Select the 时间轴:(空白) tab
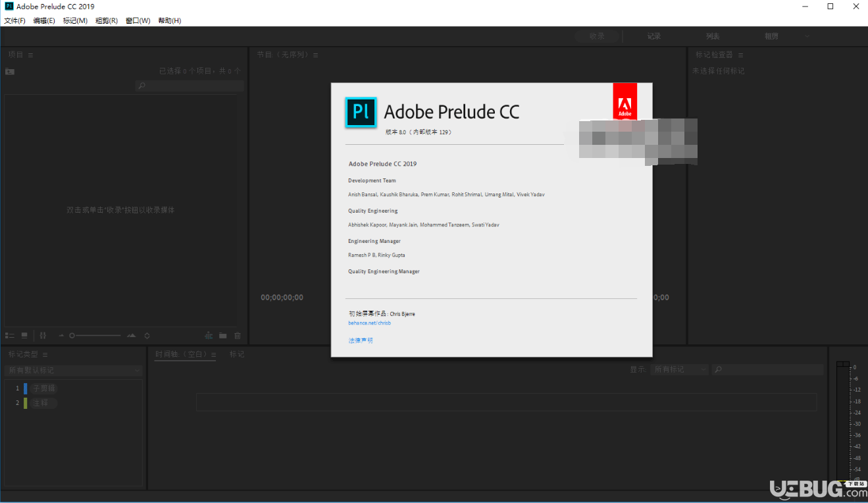 click(x=182, y=354)
